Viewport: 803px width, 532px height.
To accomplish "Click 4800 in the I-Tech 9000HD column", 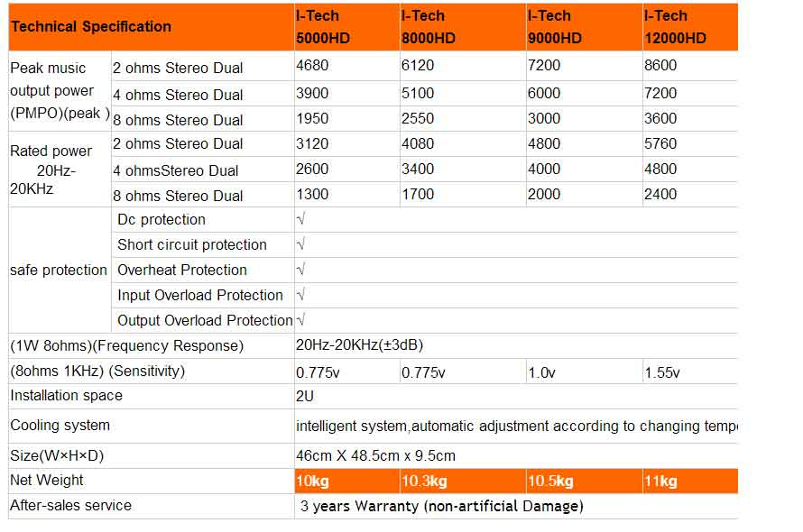I will click(x=544, y=144).
